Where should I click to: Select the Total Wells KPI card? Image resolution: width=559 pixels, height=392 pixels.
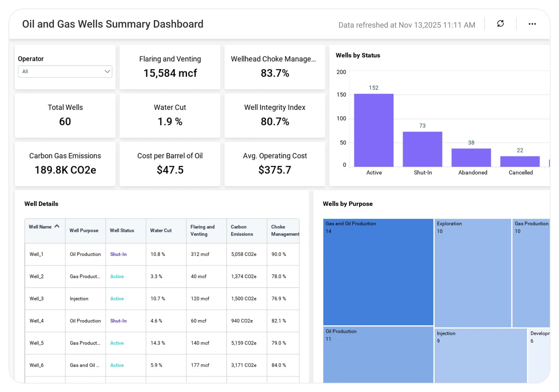click(x=65, y=115)
